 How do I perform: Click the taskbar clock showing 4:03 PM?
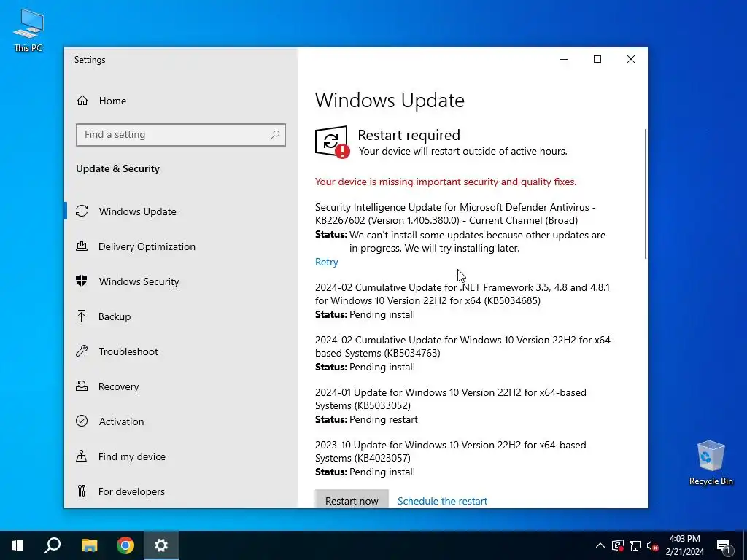[684, 545]
